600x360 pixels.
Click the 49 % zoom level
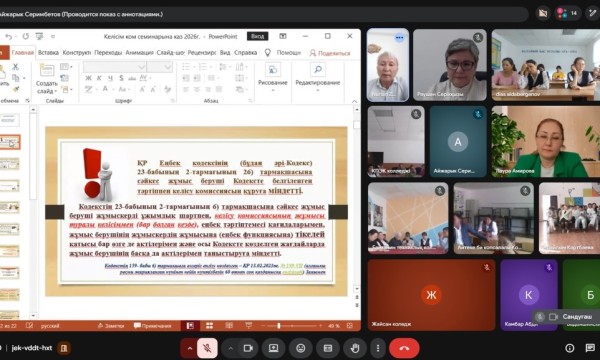(x=334, y=326)
